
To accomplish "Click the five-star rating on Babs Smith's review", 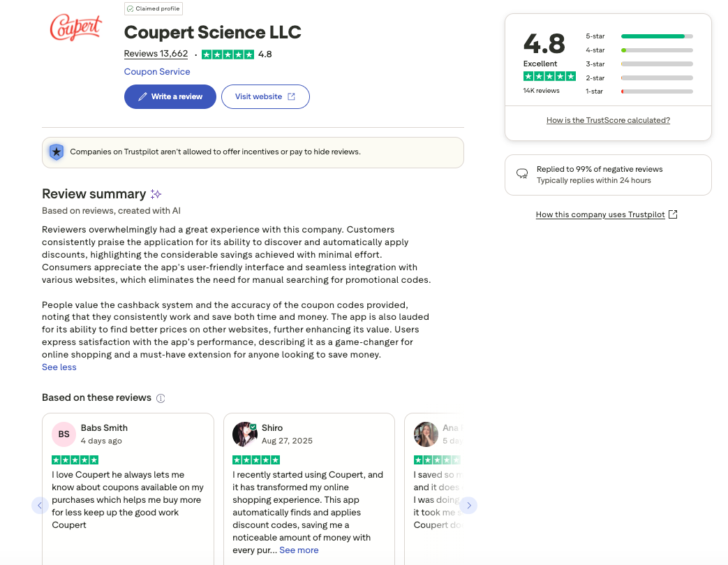I will pyautogui.click(x=75, y=460).
